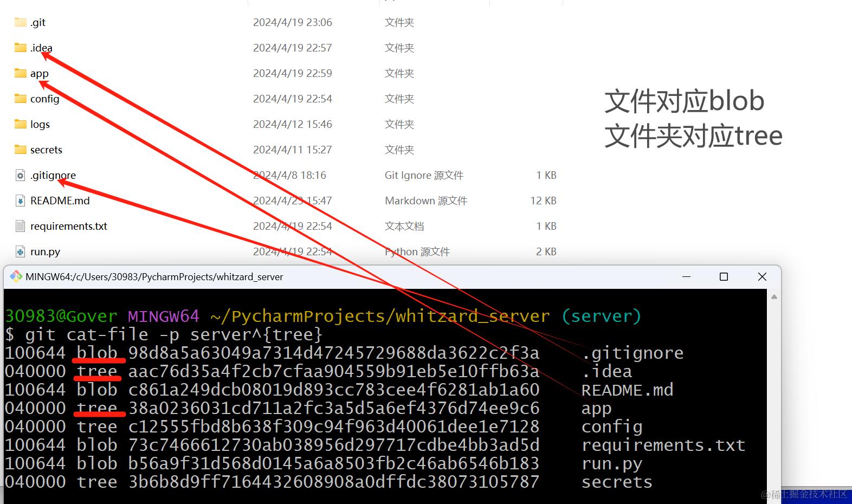Image resolution: width=852 pixels, height=504 pixels.
Task: Click the .gitignore file name
Action: pyautogui.click(x=53, y=175)
